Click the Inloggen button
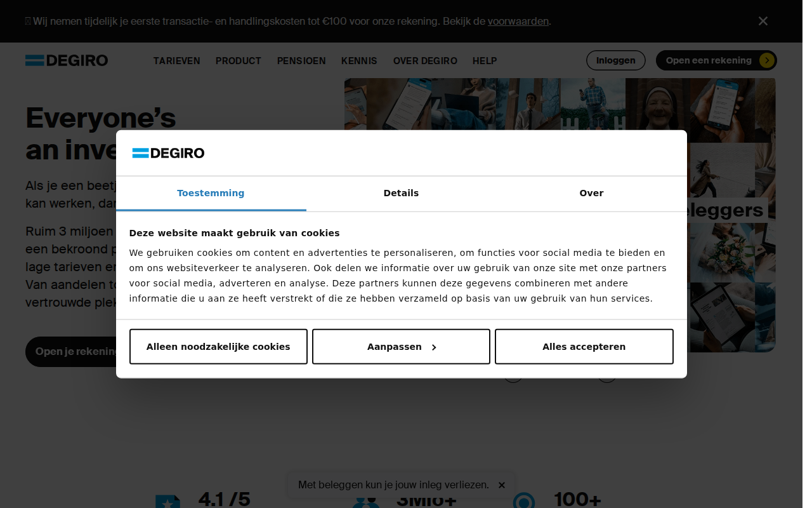Screen dimensions: 812x508 (x=615, y=60)
